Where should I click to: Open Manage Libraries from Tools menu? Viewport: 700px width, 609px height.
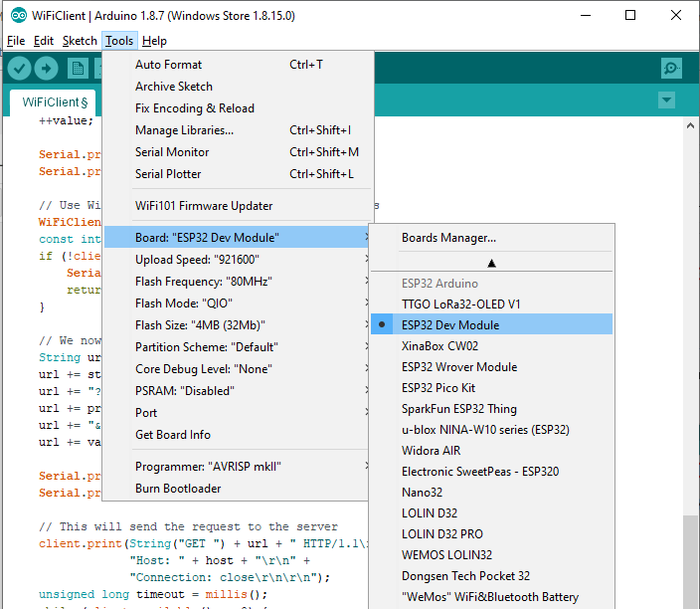[238, 130]
